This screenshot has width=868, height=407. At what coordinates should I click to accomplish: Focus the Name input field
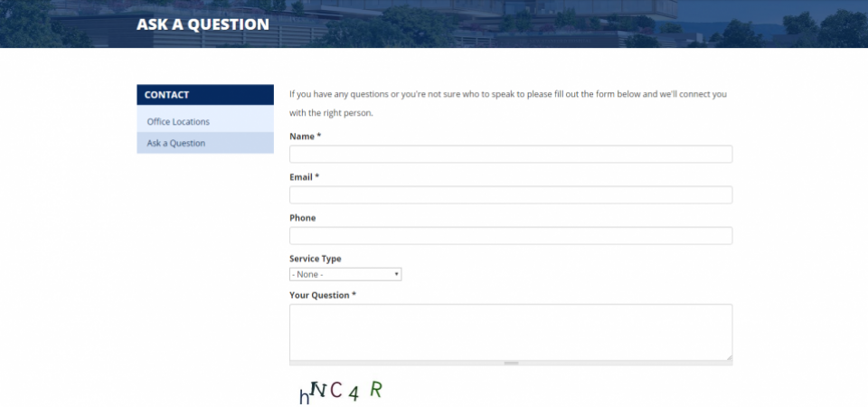pos(510,154)
